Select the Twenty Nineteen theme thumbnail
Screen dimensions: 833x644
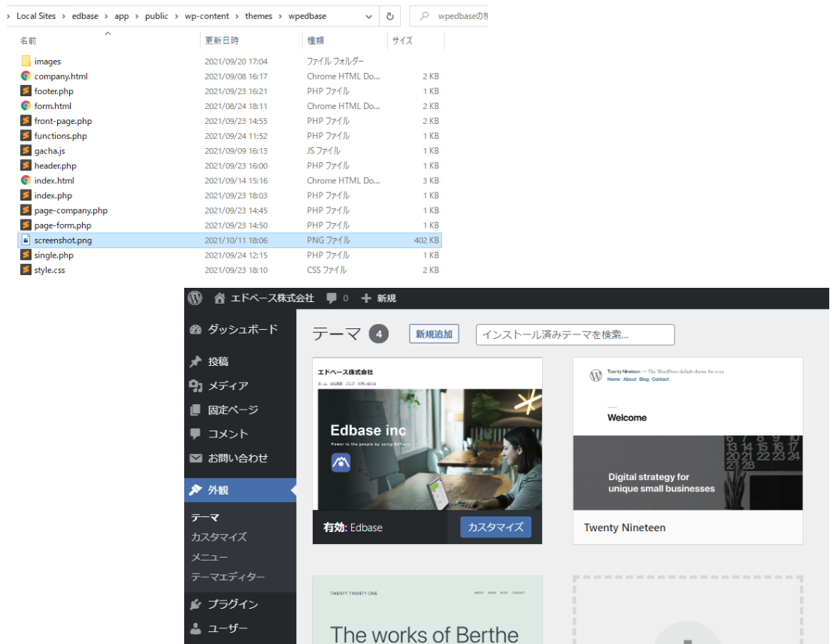(688, 434)
